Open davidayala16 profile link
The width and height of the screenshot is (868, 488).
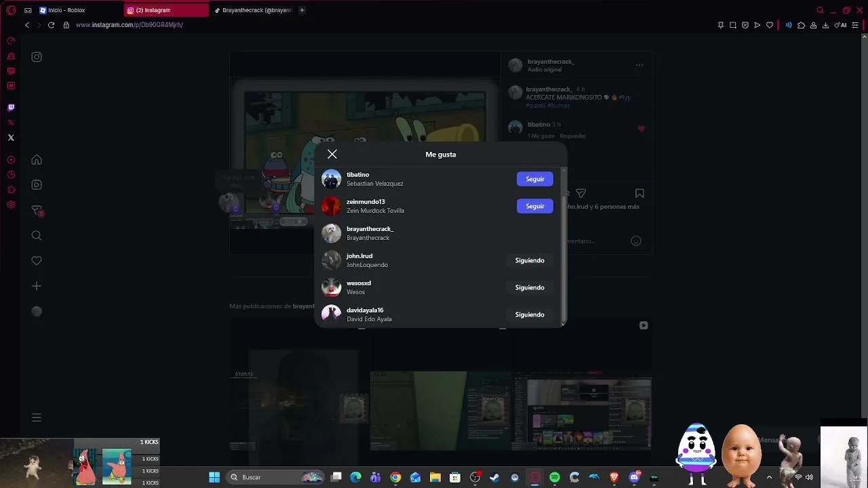pos(365,310)
